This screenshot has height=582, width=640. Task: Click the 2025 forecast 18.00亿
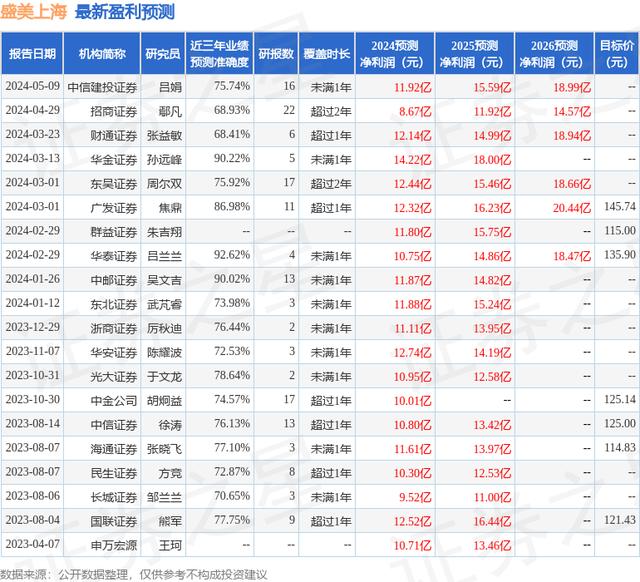(492, 160)
